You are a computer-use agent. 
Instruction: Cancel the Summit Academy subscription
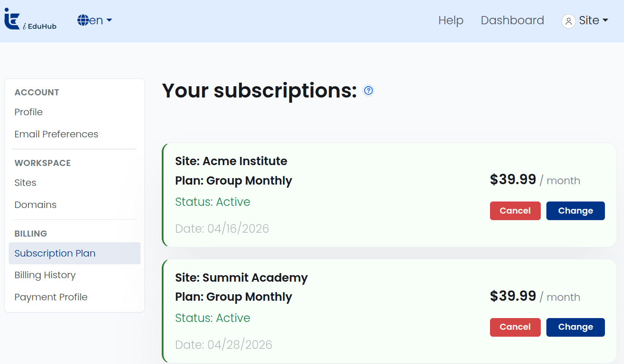click(x=515, y=327)
